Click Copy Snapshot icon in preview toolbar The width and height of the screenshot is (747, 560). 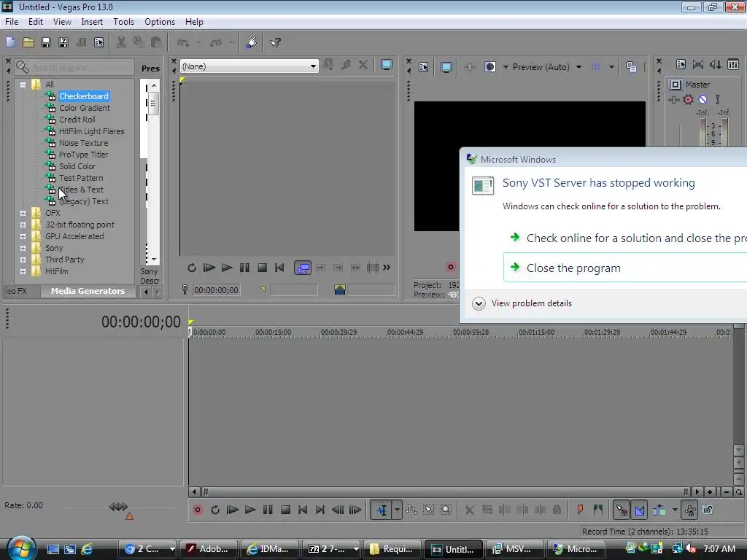tap(631, 67)
